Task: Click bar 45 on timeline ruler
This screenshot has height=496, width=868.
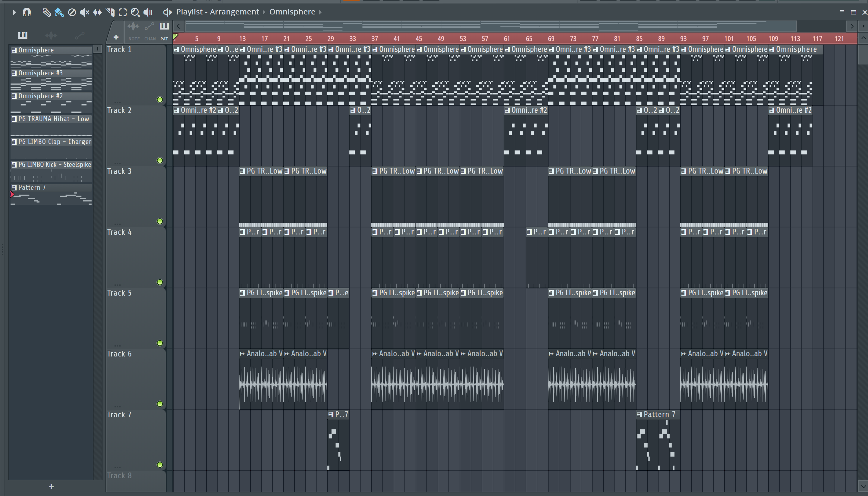Action: click(419, 39)
